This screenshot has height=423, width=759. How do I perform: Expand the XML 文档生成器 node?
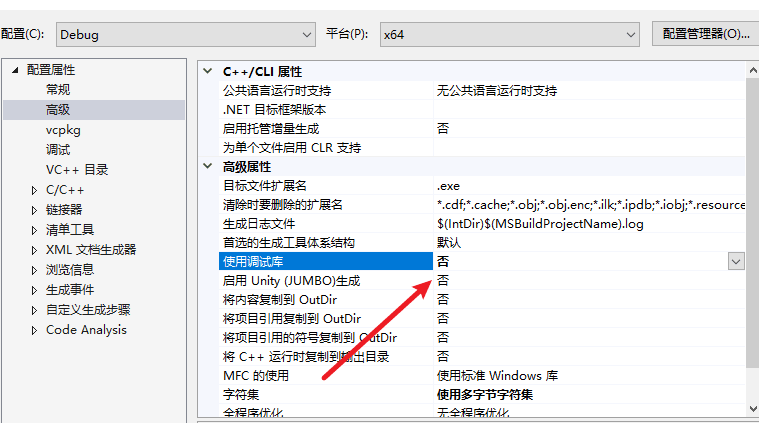point(35,250)
